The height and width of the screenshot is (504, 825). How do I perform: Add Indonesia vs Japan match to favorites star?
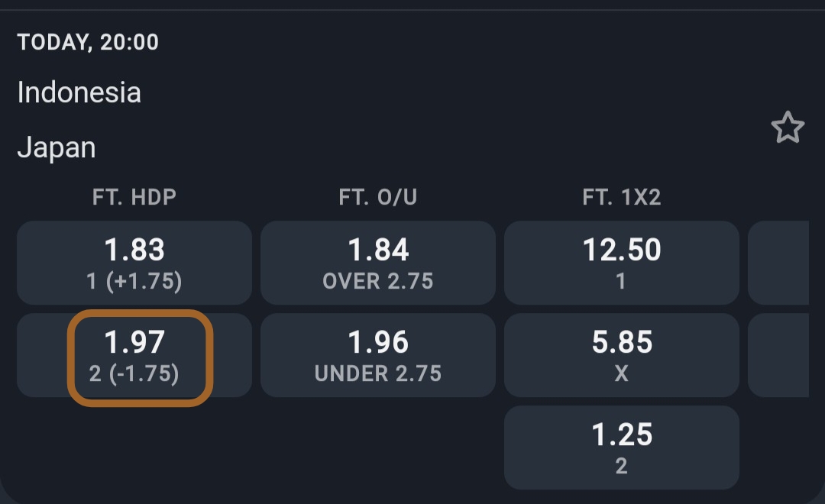[x=788, y=128]
